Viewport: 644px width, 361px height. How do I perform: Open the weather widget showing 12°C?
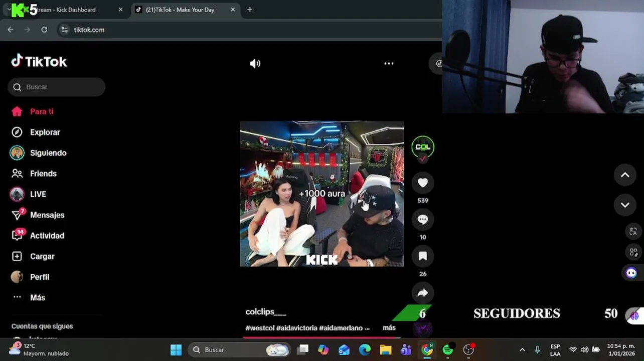click(39, 349)
